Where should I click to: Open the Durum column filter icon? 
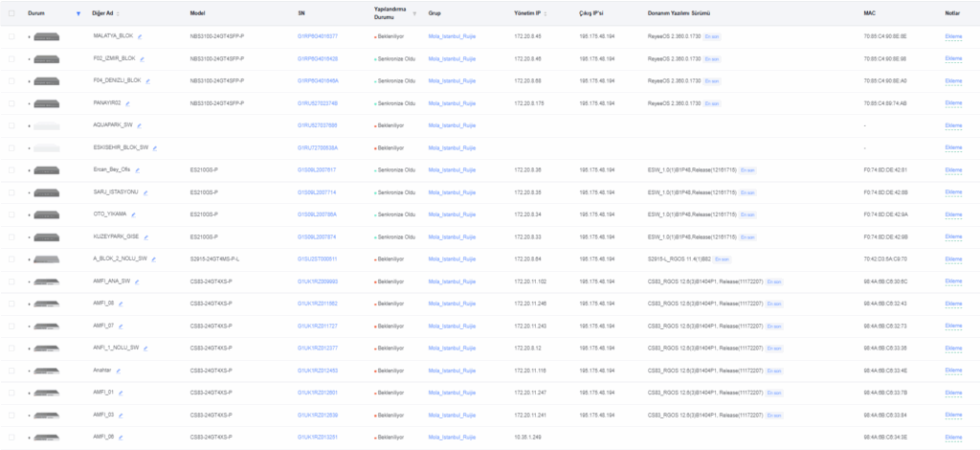(x=78, y=14)
